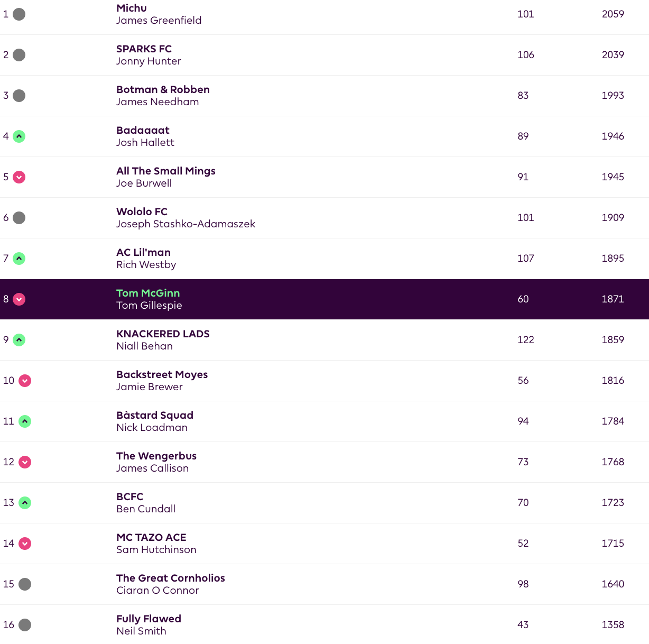This screenshot has height=644, width=649.
Task: Click grey dot icon beside rank 16
Action: (x=25, y=625)
